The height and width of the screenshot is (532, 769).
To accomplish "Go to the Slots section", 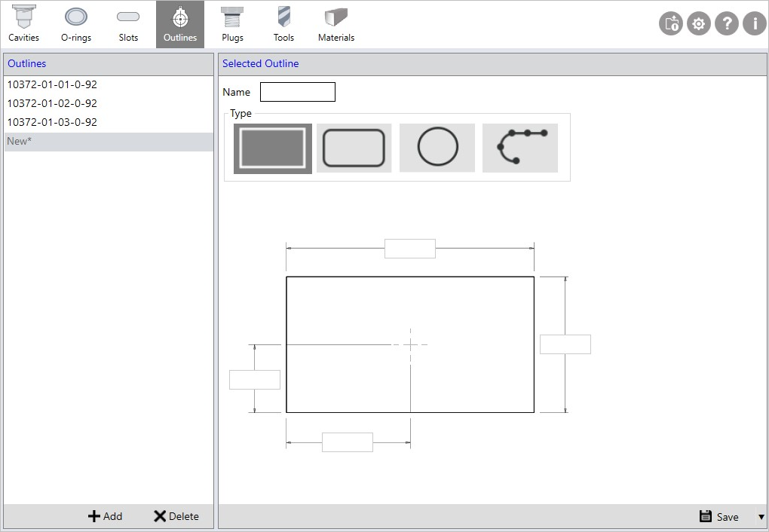I will pos(128,24).
